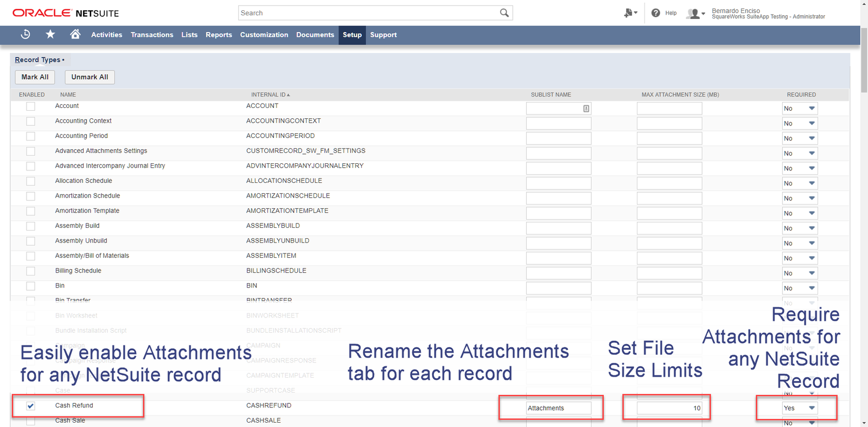Click the Assembly/Bill of Materials name

click(92, 256)
